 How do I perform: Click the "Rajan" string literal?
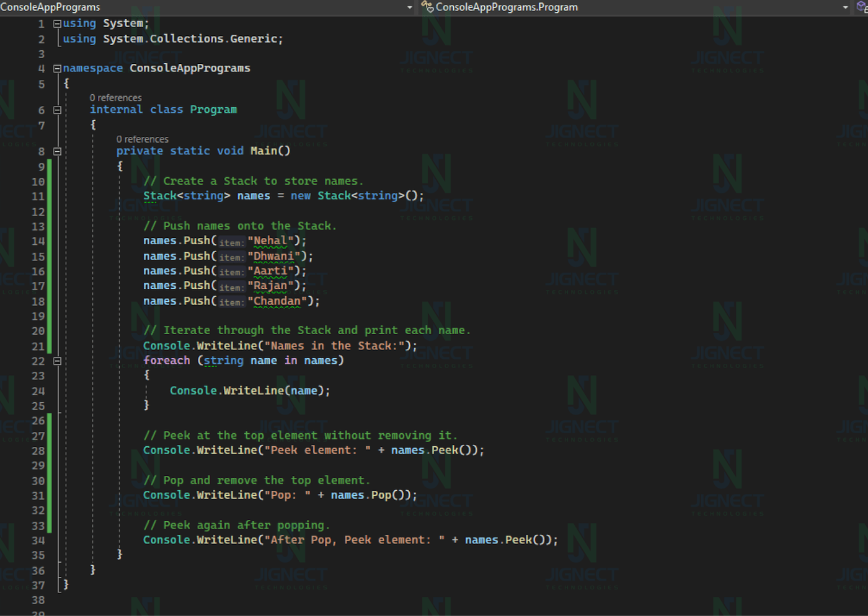[x=270, y=286]
